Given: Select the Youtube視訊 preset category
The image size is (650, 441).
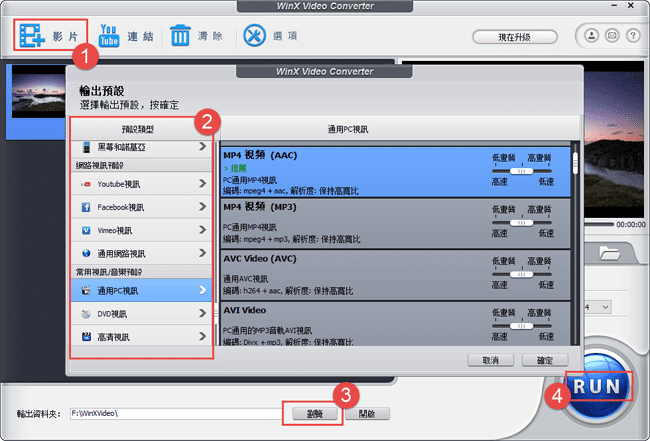Looking at the screenshot, I should pyautogui.click(x=141, y=184).
